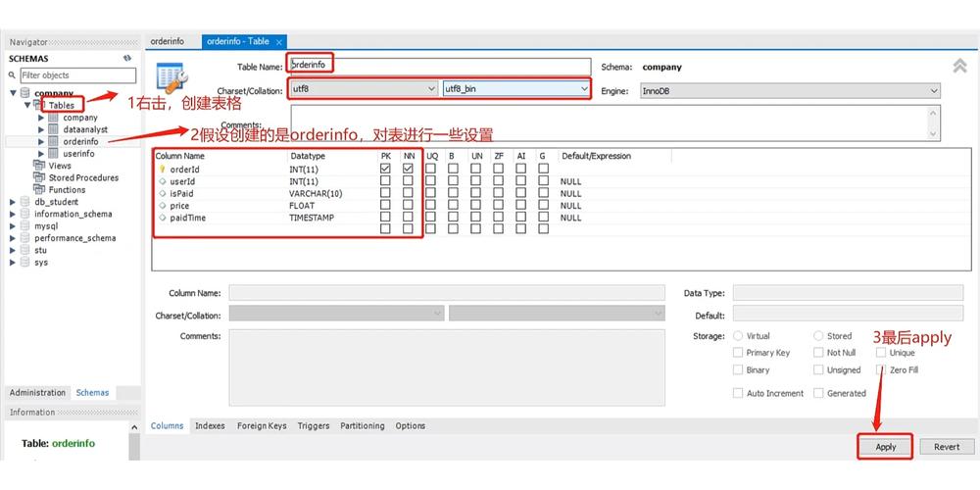Viewport: 980px width, 490px height.
Task: Click the stu database icon
Action: (x=25, y=250)
